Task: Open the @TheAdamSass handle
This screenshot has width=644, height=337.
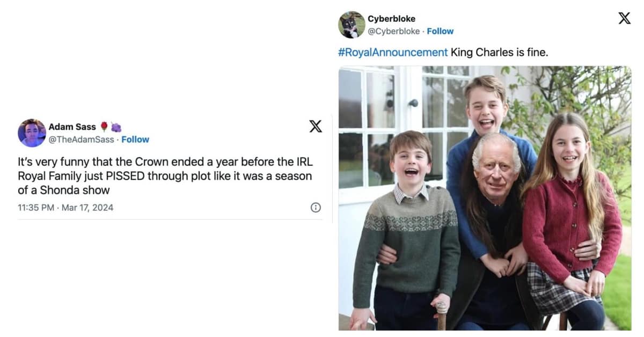Action: coord(81,140)
